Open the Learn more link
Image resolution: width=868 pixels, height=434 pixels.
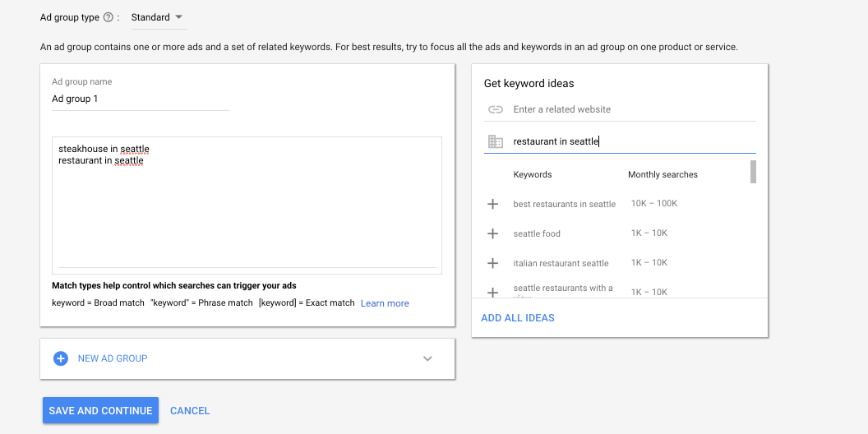click(x=385, y=303)
